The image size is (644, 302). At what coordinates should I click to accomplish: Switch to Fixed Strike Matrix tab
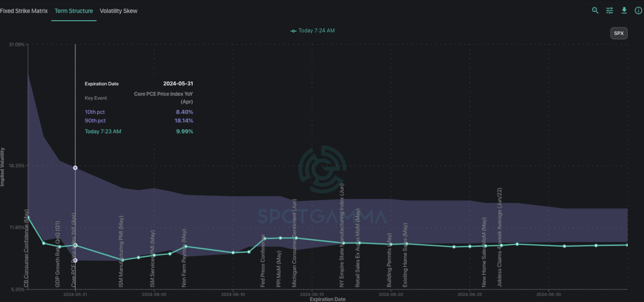click(24, 11)
